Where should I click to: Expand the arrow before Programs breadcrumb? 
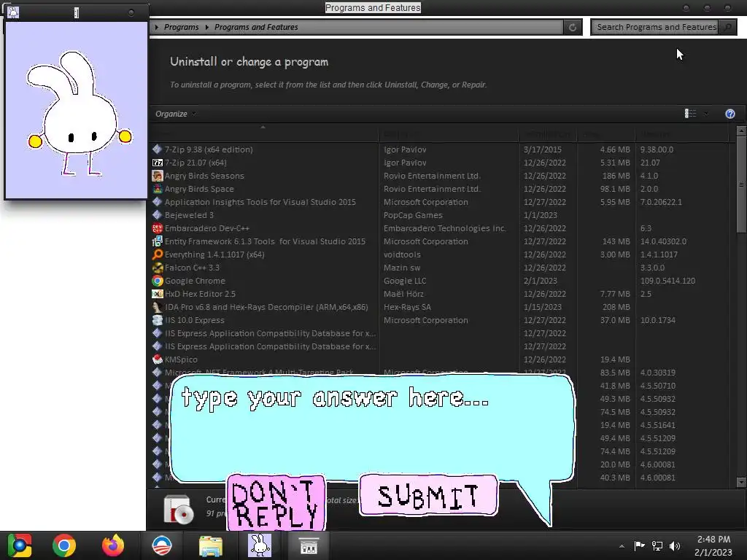click(156, 27)
